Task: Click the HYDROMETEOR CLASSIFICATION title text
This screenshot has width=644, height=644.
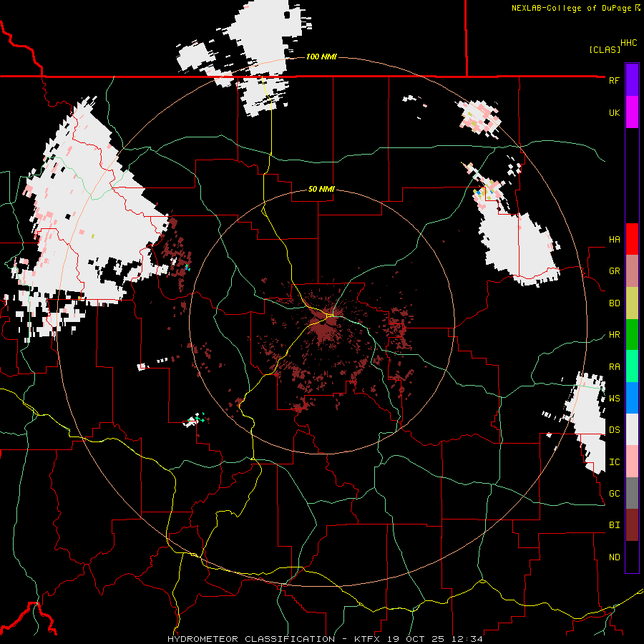Action: pyautogui.click(x=251, y=639)
